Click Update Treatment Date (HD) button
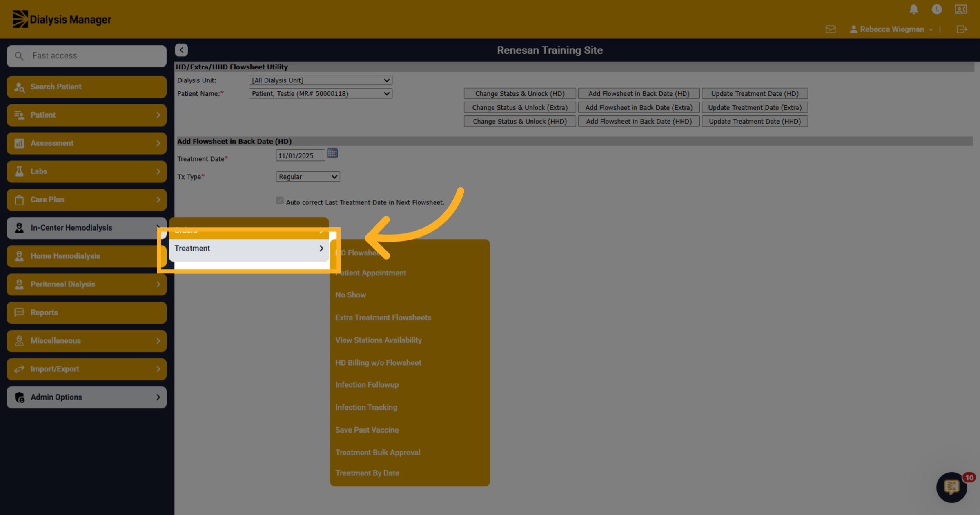The image size is (980, 515). click(x=755, y=94)
